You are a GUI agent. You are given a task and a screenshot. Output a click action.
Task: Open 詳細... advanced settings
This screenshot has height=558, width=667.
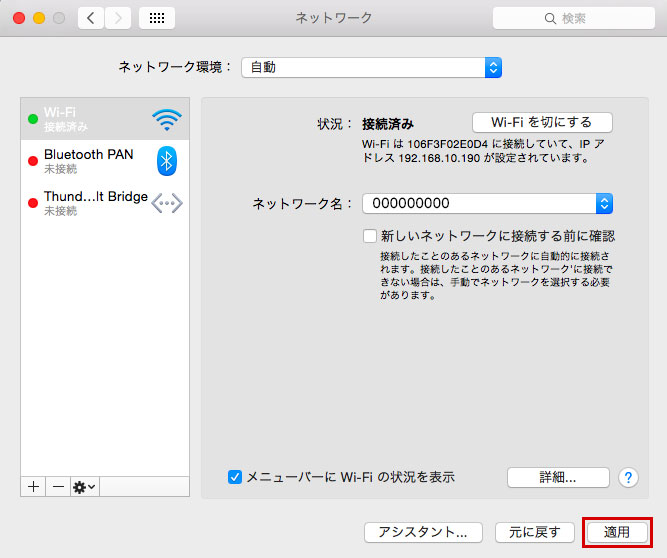tap(558, 478)
